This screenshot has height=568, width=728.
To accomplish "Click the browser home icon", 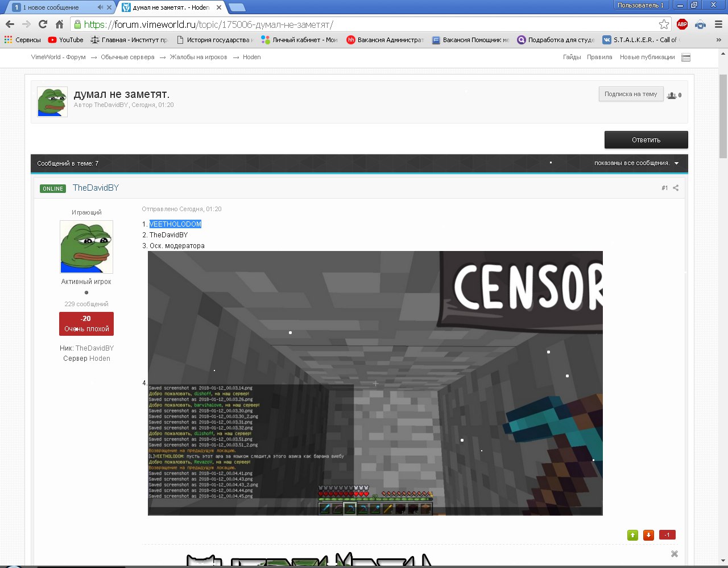I will 59,24.
